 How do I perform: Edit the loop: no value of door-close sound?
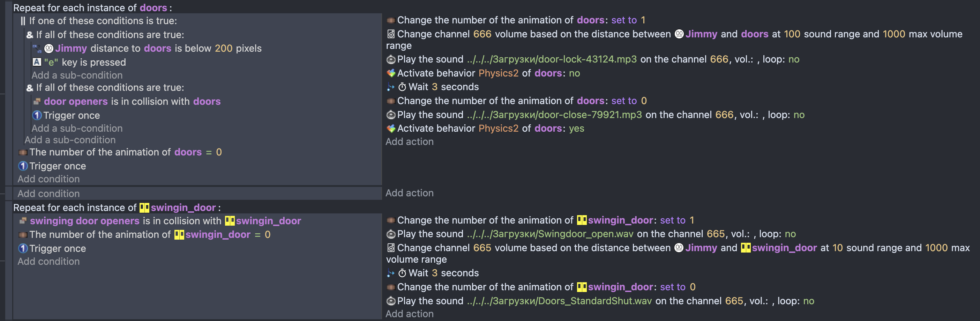click(799, 115)
